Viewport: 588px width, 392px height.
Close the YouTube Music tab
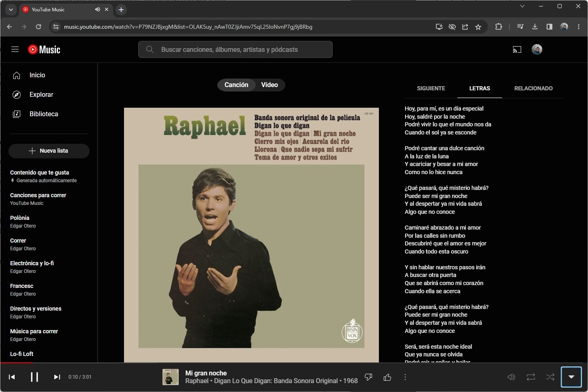click(107, 9)
